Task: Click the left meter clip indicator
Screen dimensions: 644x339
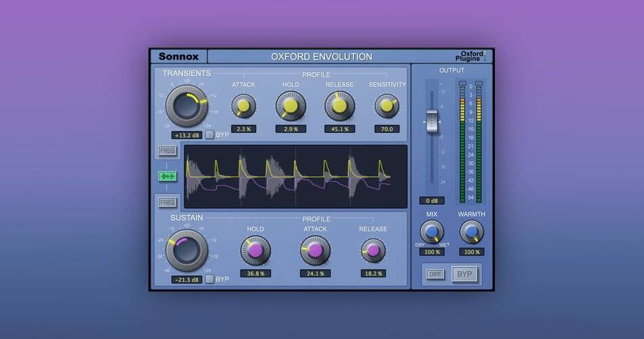Action: [x=462, y=83]
